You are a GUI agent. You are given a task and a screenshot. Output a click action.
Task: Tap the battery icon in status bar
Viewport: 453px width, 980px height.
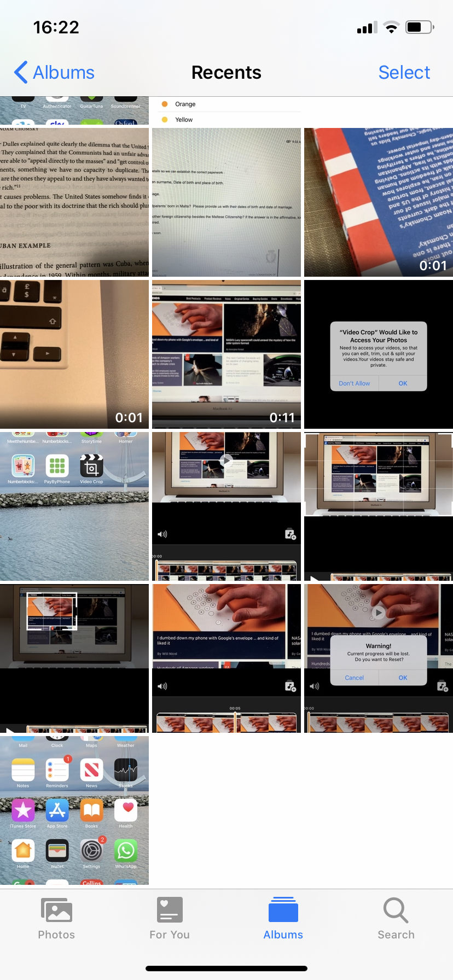click(420, 27)
